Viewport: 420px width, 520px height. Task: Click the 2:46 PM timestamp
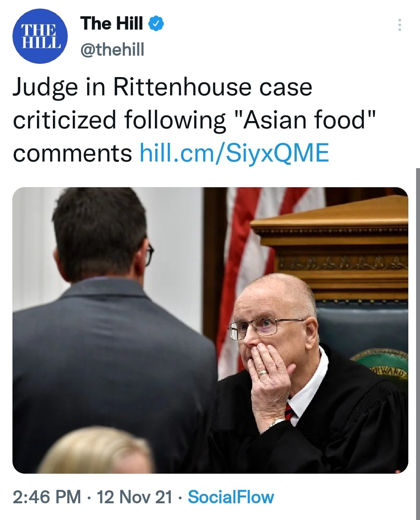pyautogui.click(x=47, y=497)
